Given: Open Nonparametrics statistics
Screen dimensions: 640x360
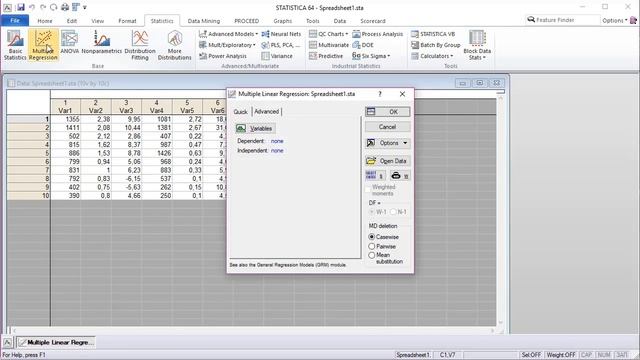Looking at the screenshot, I should pos(102,42).
